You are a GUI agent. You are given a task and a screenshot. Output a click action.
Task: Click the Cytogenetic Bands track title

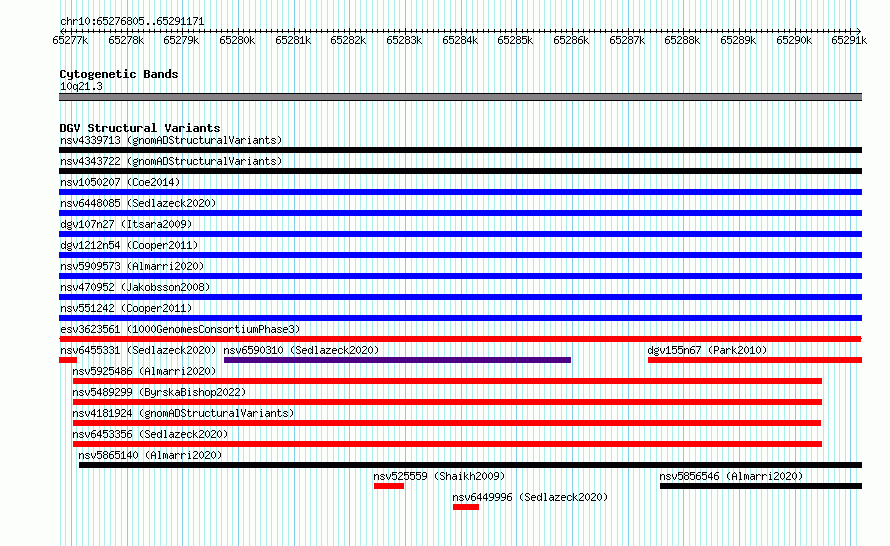119,74
